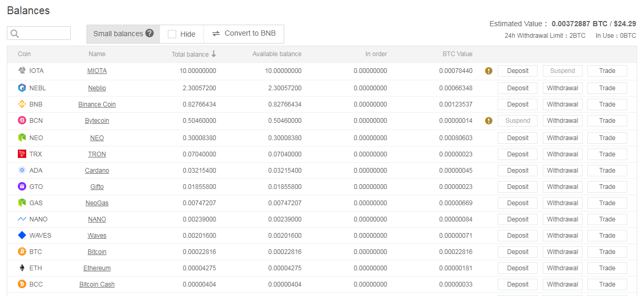Open the Small balances help question mark
Screen dimensions: 644x296
tap(149, 33)
